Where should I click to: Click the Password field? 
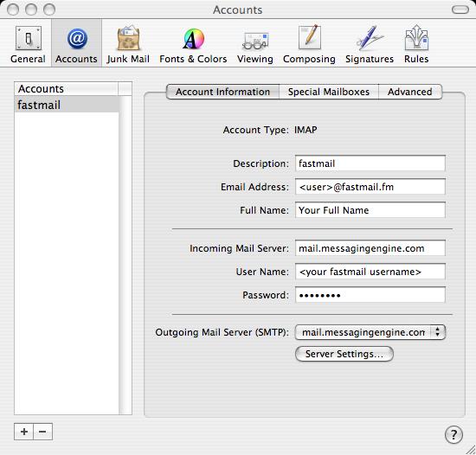point(370,295)
